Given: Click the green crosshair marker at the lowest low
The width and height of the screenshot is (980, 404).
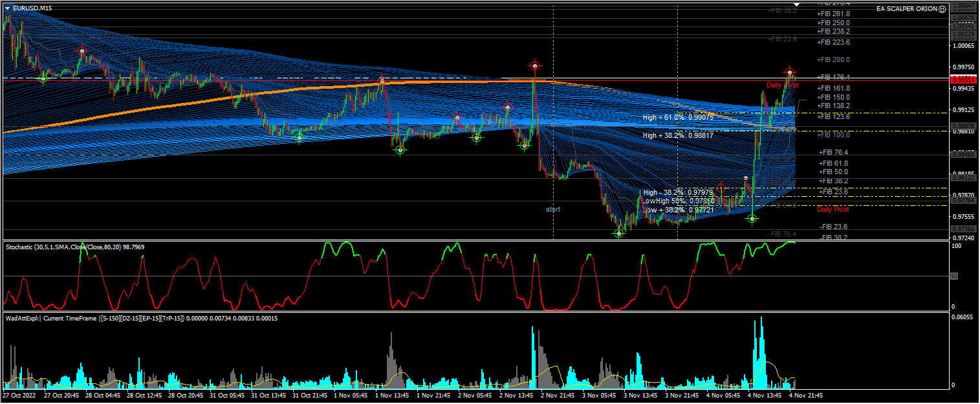Looking at the screenshot, I should (x=618, y=232).
